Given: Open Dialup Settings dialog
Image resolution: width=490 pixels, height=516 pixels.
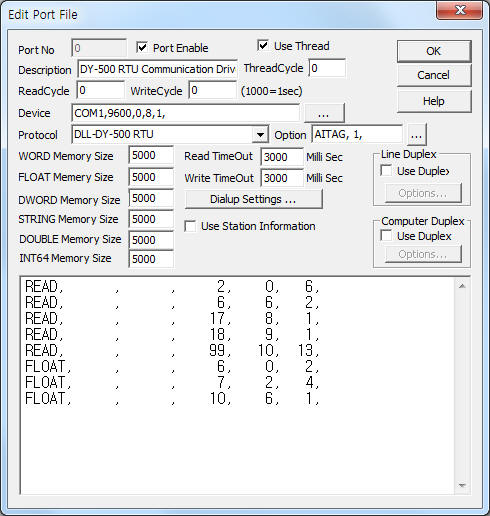Looking at the screenshot, I should point(253,199).
